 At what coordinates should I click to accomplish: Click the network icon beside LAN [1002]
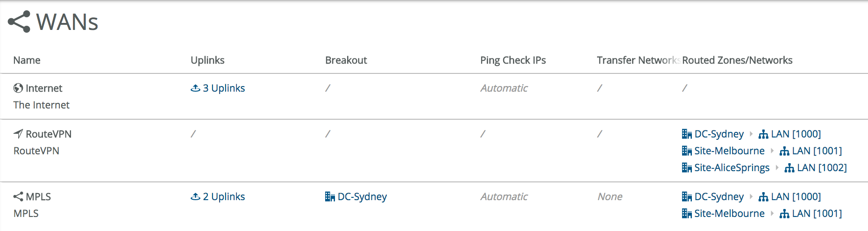tap(789, 168)
